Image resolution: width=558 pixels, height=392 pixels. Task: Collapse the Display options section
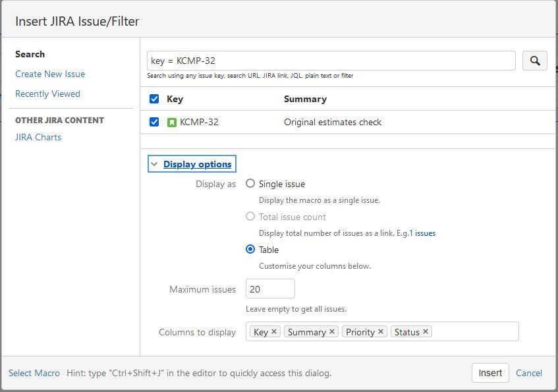pos(153,163)
